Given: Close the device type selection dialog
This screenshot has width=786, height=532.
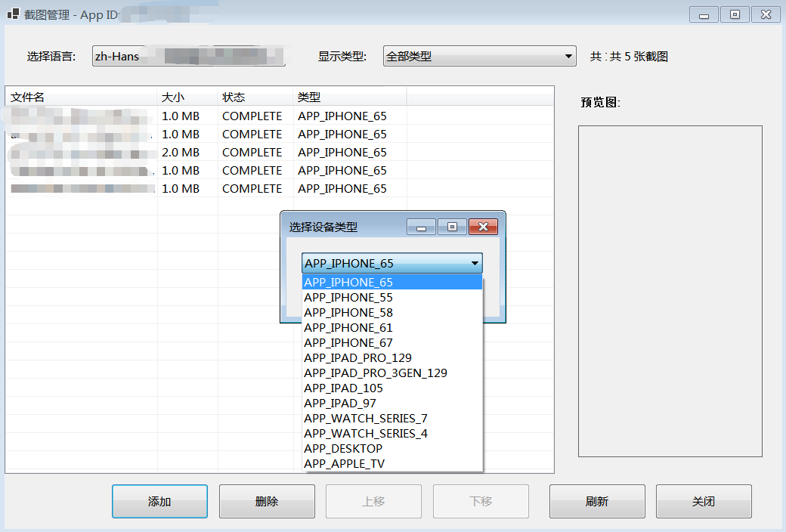Looking at the screenshot, I should [x=483, y=227].
